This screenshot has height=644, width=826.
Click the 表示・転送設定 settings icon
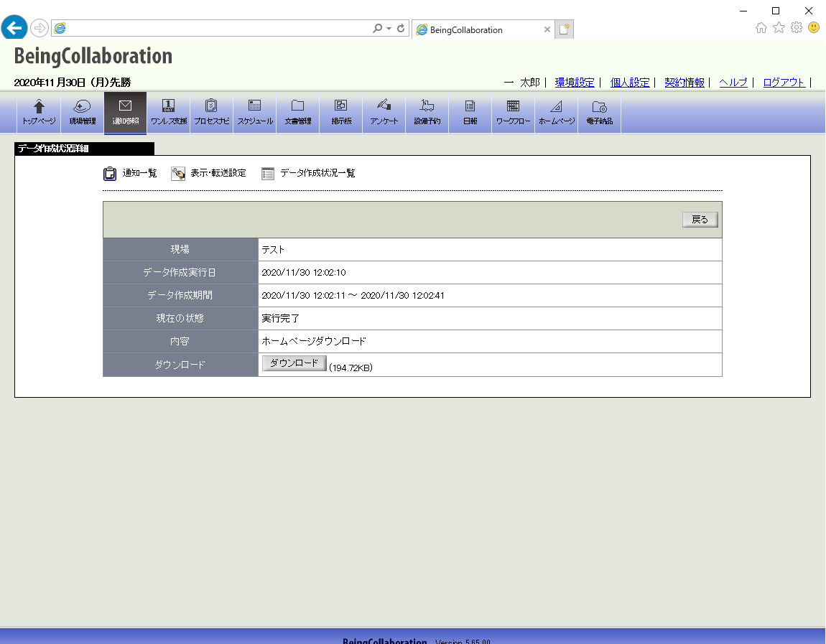(x=178, y=173)
